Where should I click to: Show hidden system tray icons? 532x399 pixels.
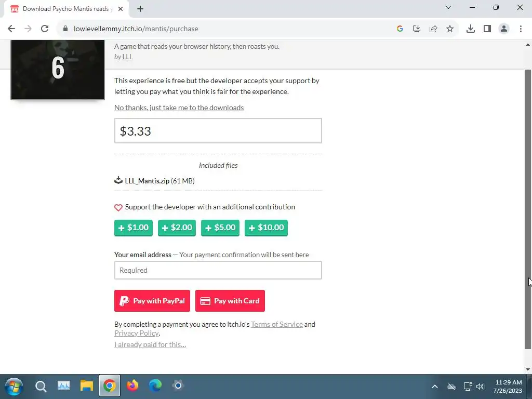pyautogui.click(x=435, y=387)
